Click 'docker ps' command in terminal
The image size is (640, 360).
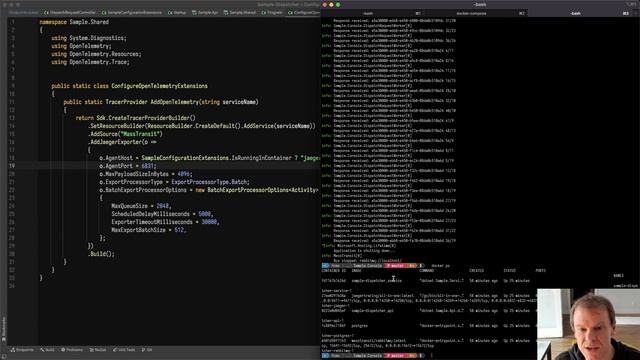click(x=440, y=266)
